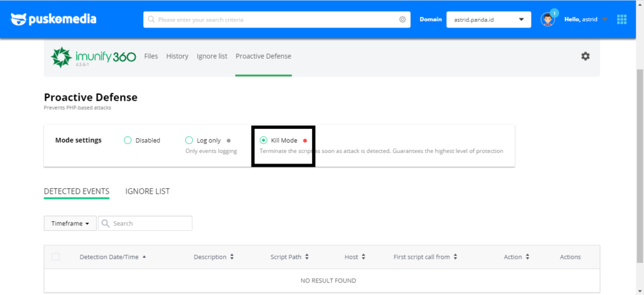Viewport: 644px width, 295px height.
Task: Expand the Timeframe dropdown
Action: click(x=69, y=223)
